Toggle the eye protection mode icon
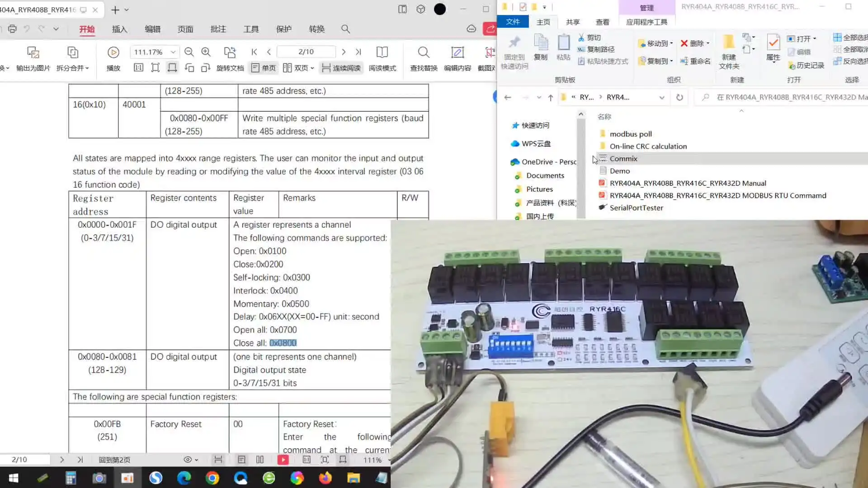Screen dimensions: 868x488 tap(188, 460)
